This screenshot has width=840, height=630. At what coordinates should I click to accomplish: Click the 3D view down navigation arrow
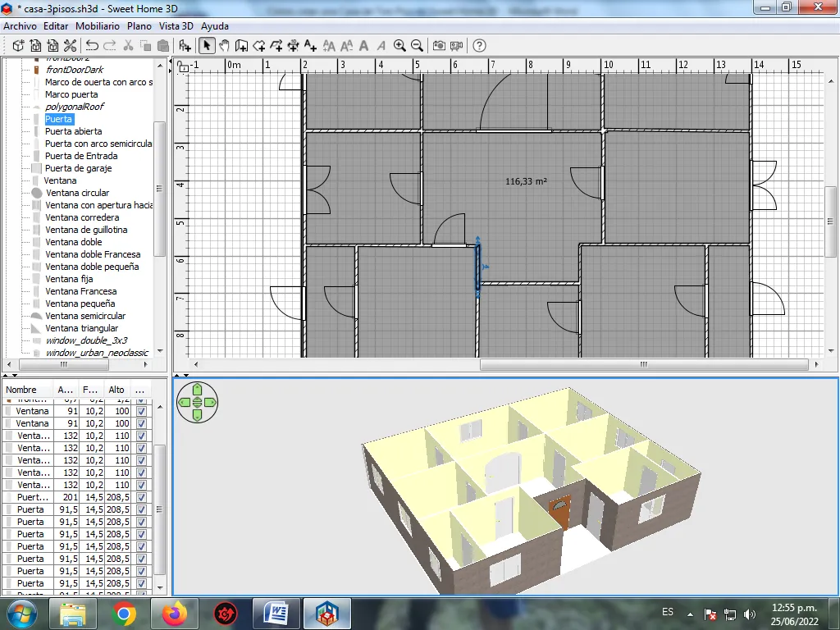click(x=197, y=415)
